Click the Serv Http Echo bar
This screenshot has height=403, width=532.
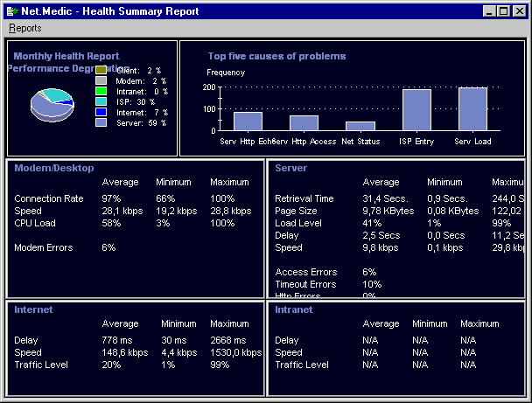click(x=248, y=121)
